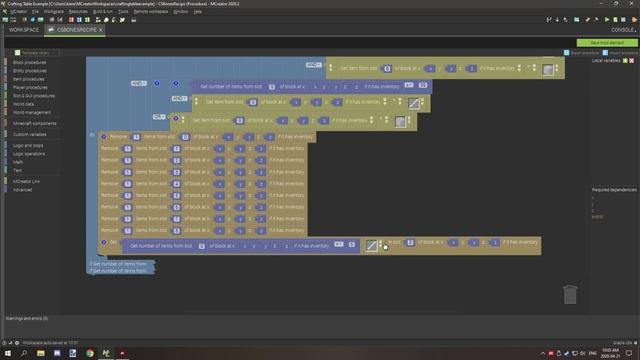640x360 pixels.
Task: Open Google Chrome from taskbar
Action: tap(89, 353)
